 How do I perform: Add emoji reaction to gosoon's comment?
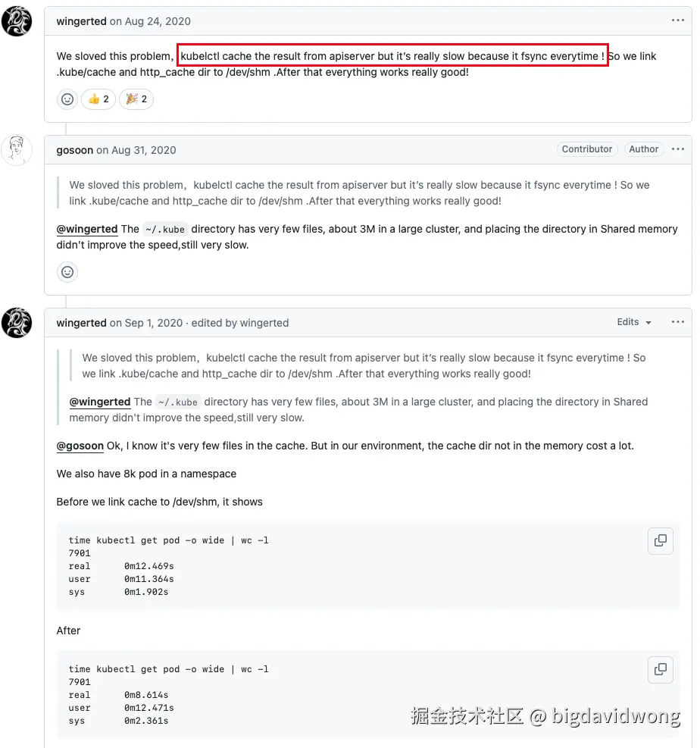(67, 272)
